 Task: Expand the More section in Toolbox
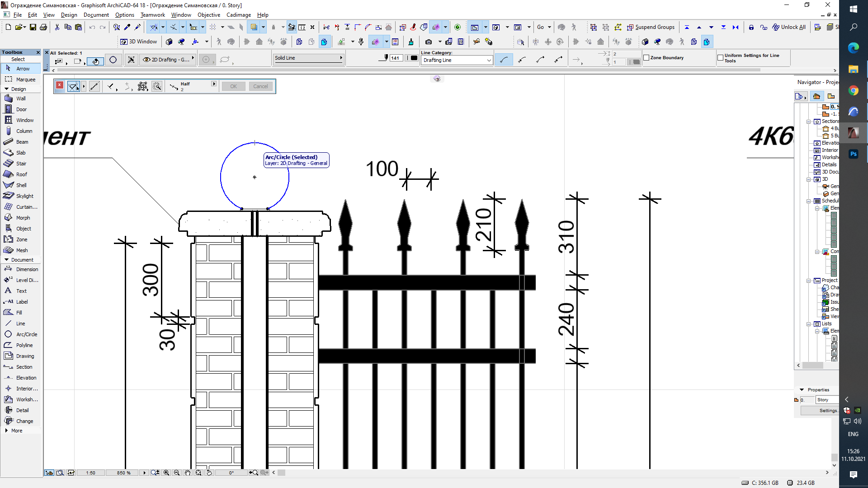click(x=7, y=431)
